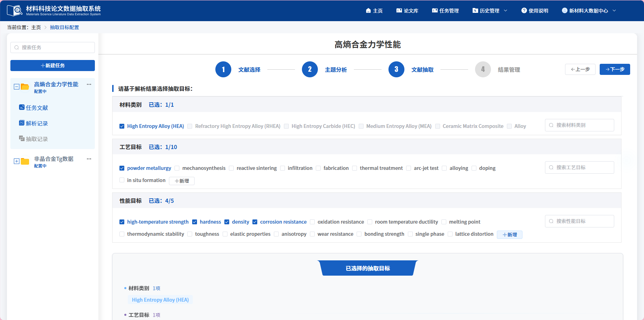This screenshot has height=320, width=644.
Task: Click the yellow folder icon beside 非晶合金Tg数据
Action: point(24,161)
